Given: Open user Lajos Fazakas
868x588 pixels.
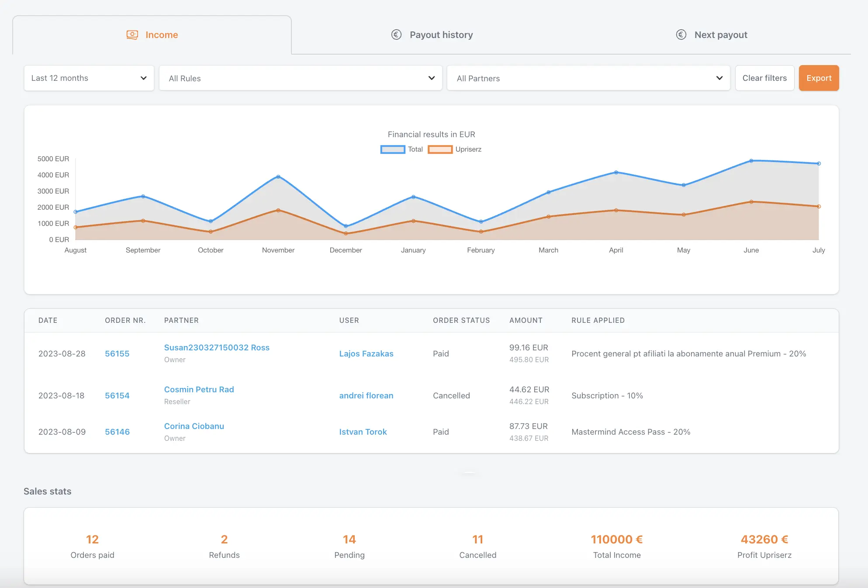Looking at the screenshot, I should coord(366,353).
